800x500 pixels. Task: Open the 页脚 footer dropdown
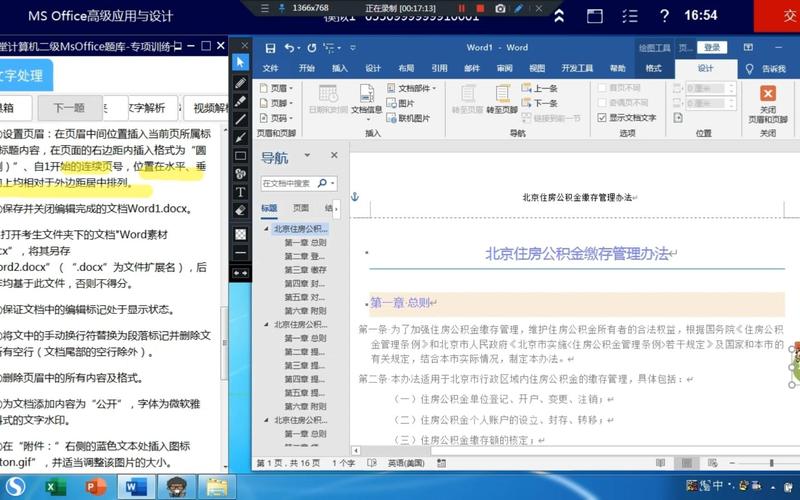277,103
